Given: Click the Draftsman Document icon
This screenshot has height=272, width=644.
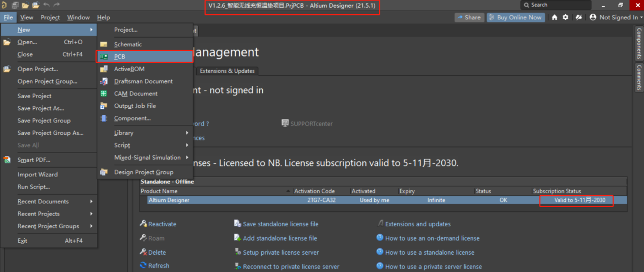Looking at the screenshot, I should click(x=104, y=81).
